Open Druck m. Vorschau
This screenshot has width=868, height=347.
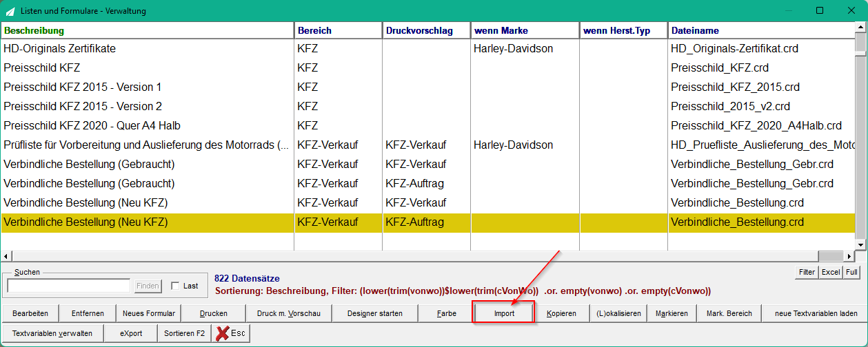[289, 313]
